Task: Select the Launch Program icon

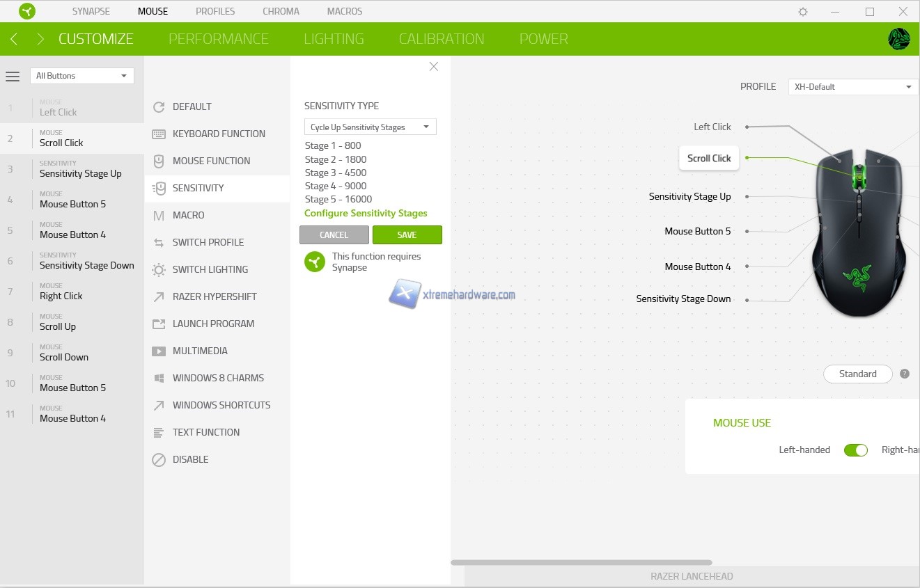Action: point(159,324)
